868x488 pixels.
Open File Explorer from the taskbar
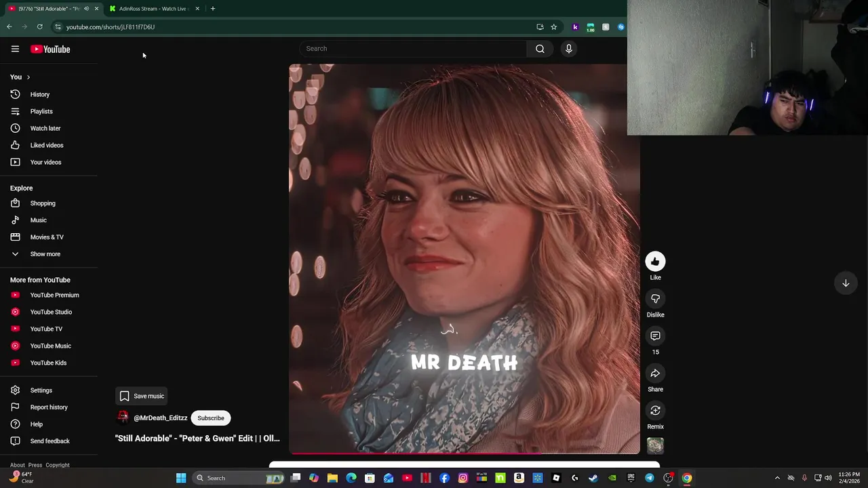pos(332,478)
